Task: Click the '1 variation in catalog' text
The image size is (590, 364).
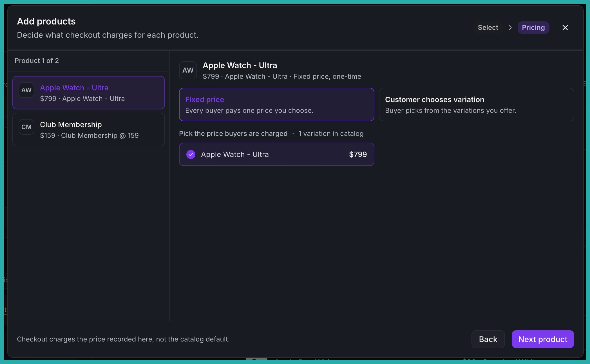Action: pyautogui.click(x=331, y=134)
